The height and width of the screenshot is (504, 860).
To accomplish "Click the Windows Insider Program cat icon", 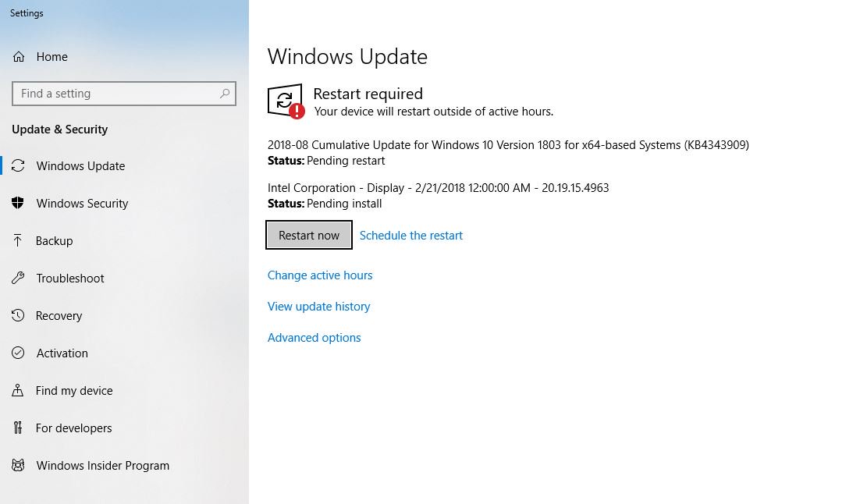I will tap(18, 465).
